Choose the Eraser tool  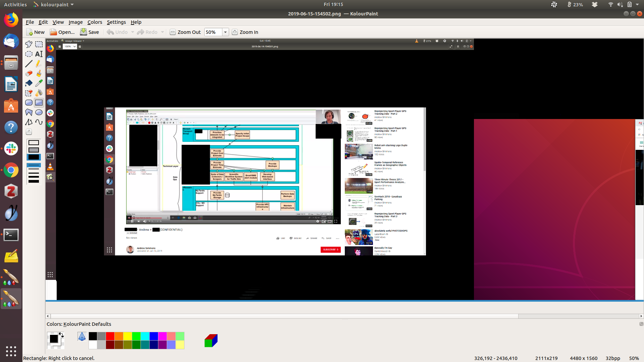(29, 73)
